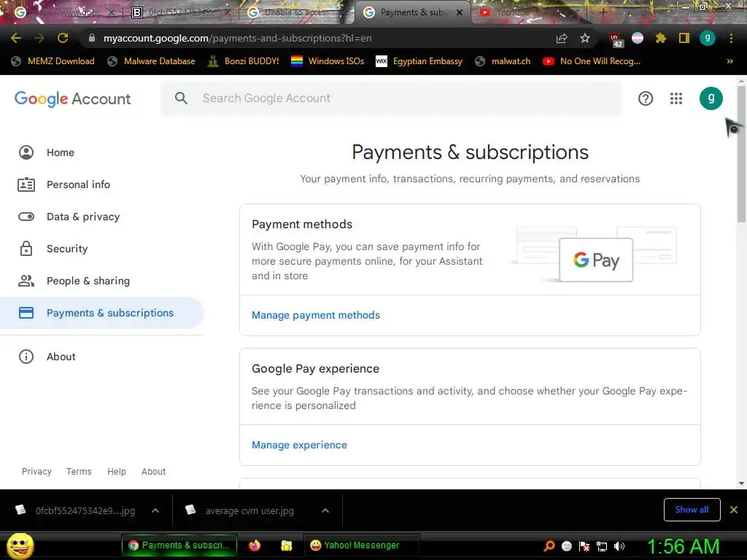Screen dimensions: 747x560
Task: Open the help question mark icon
Action: (646, 98)
